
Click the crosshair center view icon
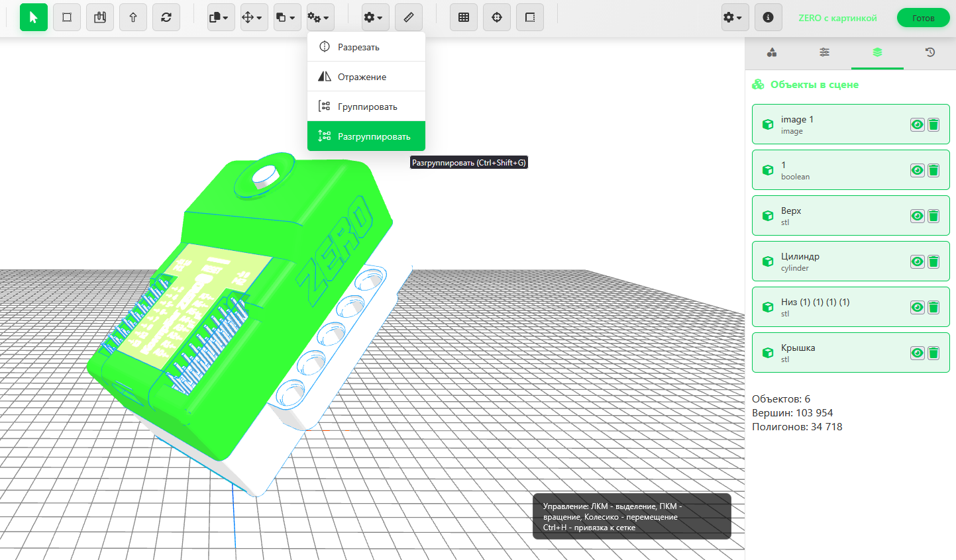[x=497, y=17]
